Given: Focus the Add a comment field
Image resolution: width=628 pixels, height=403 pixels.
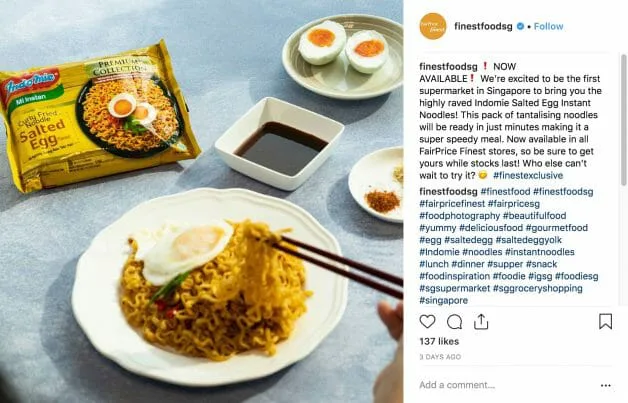Looking at the screenshot, I should (509, 385).
